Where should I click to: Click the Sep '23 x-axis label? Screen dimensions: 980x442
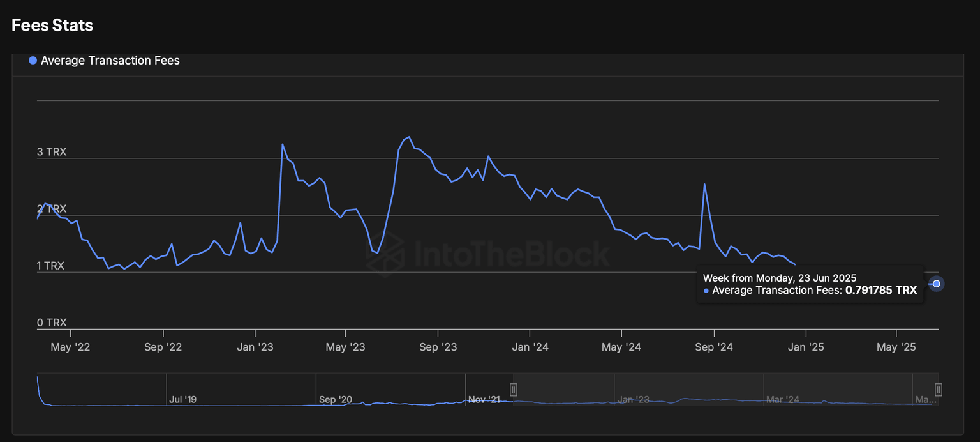coord(438,347)
